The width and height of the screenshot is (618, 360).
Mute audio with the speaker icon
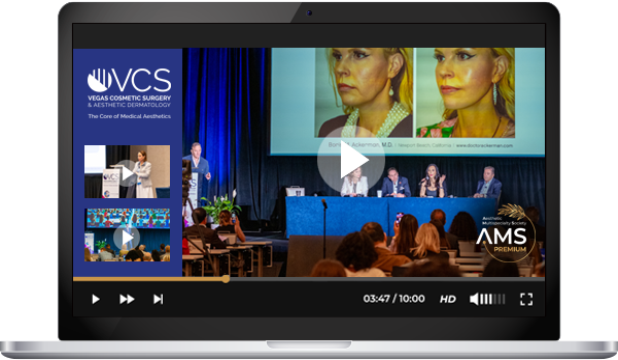coord(474,299)
